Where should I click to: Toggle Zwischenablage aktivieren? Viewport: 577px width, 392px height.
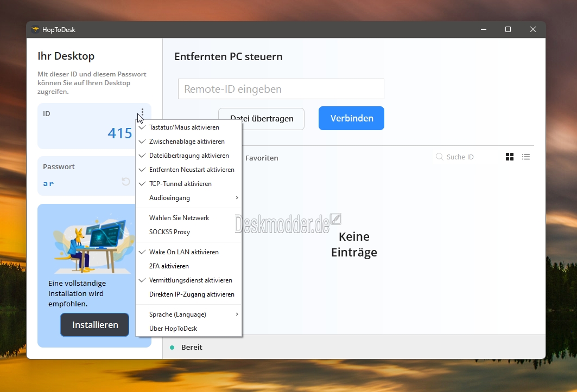click(x=189, y=141)
